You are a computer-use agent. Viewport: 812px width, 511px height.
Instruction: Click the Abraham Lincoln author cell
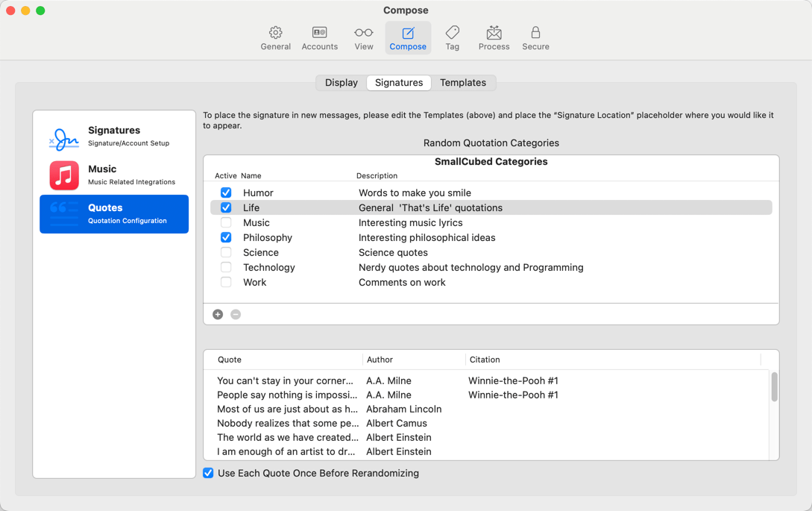(404, 409)
